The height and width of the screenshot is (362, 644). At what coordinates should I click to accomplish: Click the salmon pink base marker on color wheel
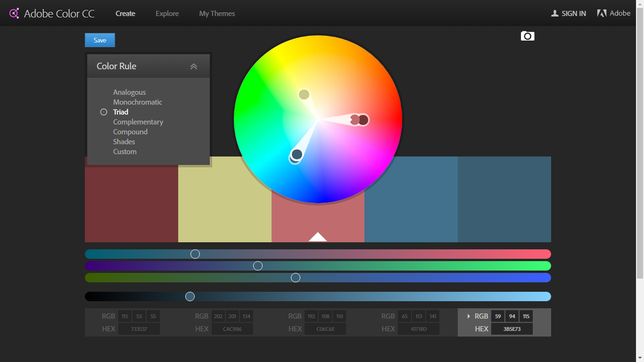(354, 120)
